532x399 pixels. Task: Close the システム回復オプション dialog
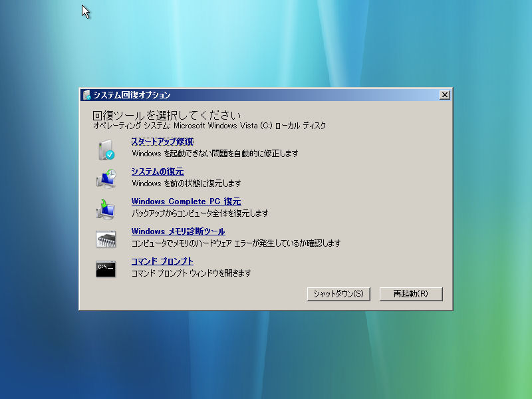point(444,95)
